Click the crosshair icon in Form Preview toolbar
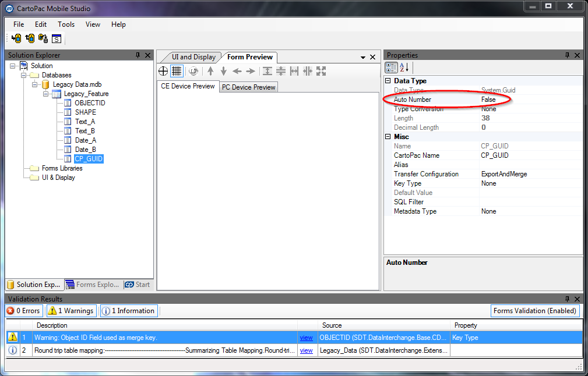 click(x=164, y=71)
